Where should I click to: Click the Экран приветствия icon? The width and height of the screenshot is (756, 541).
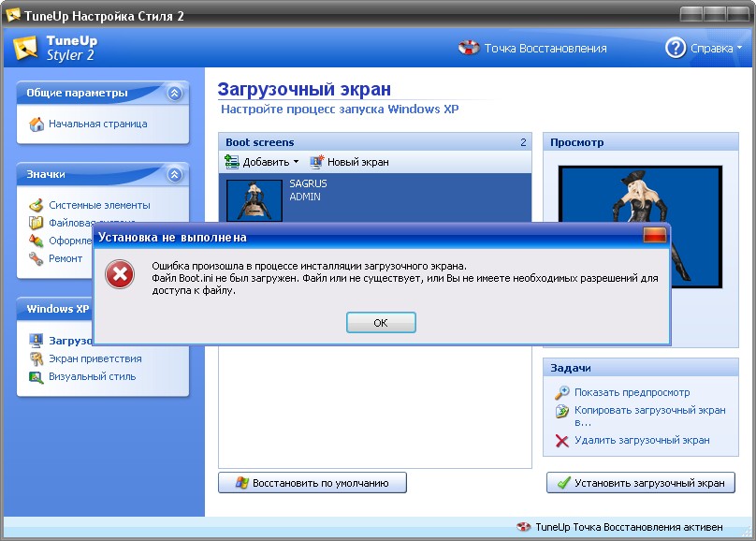pos(36,358)
